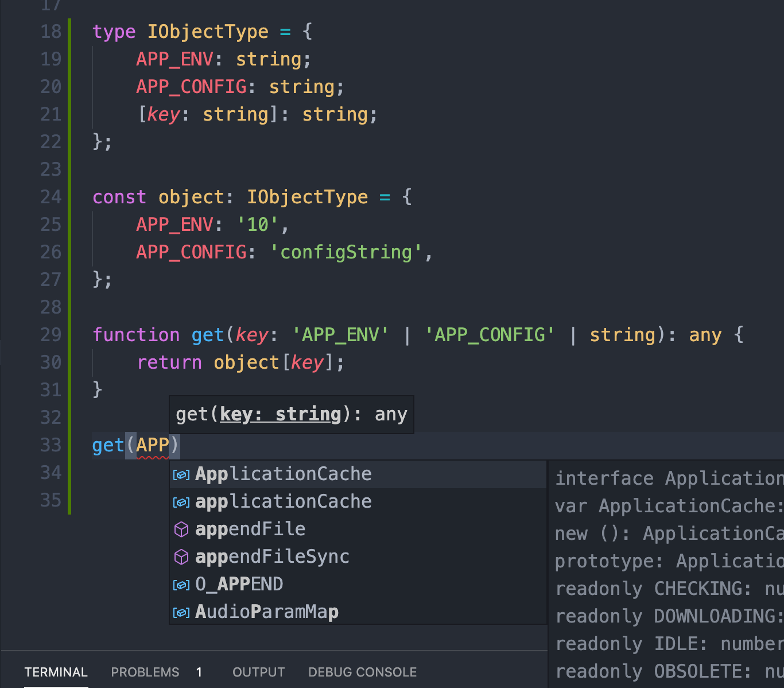Switch to the DEBUG CONSOLE tab
The width and height of the screenshot is (784, 688).
pos(362,672)
